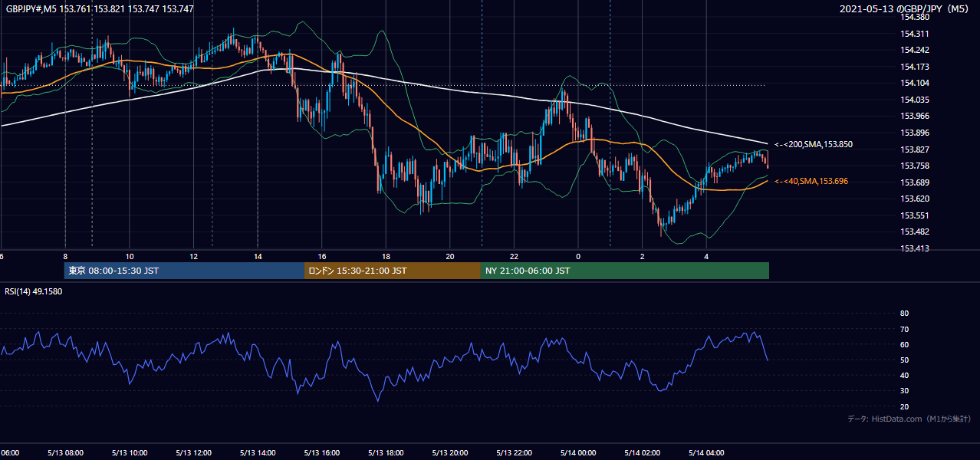
Task: Click price axis value 153.482
Action: coord(915,232)
